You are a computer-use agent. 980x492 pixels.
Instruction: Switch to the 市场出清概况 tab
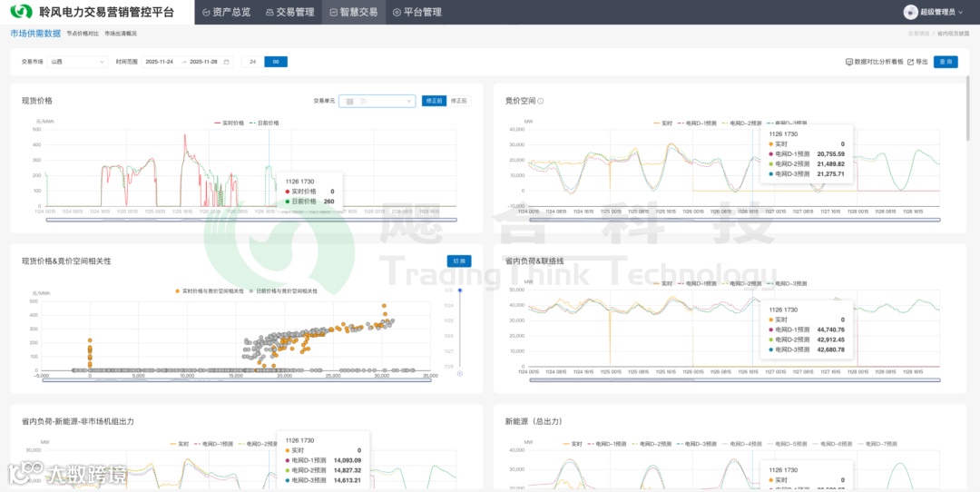pyautogui.click(x=121, y=34)
